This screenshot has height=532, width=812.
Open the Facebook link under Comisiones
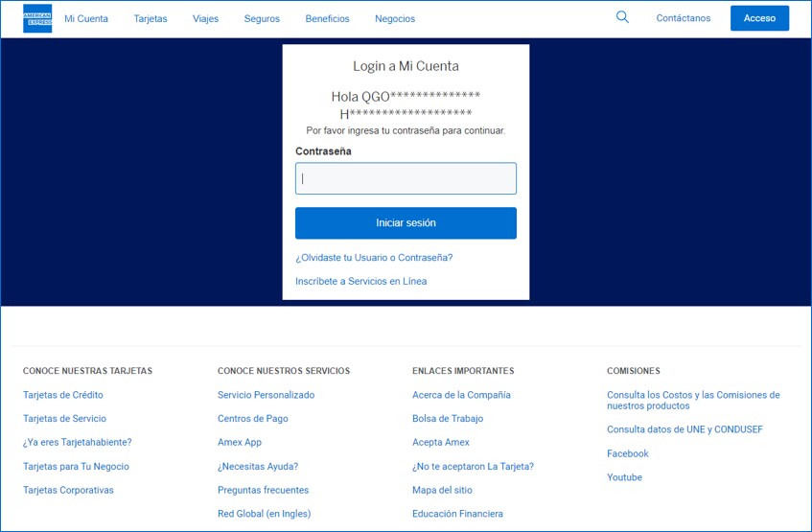tap(628, 453)
